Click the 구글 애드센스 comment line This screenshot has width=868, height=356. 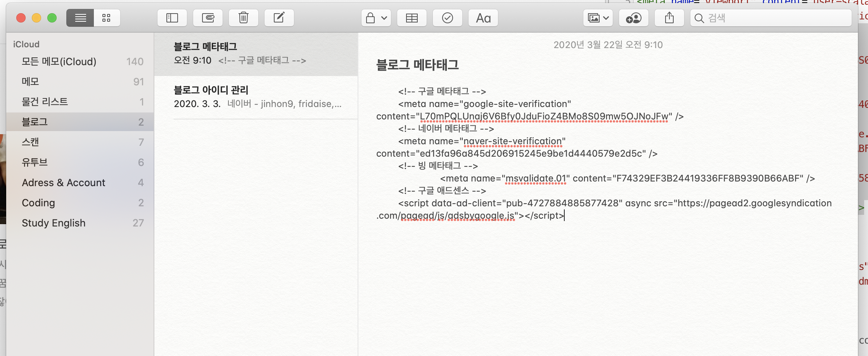(442, 191)
